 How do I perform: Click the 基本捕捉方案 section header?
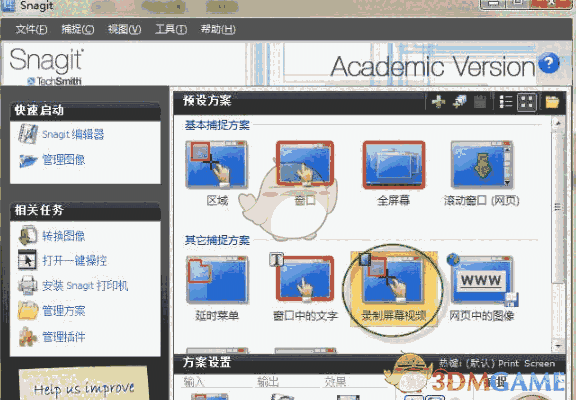(x=217, y=125)
